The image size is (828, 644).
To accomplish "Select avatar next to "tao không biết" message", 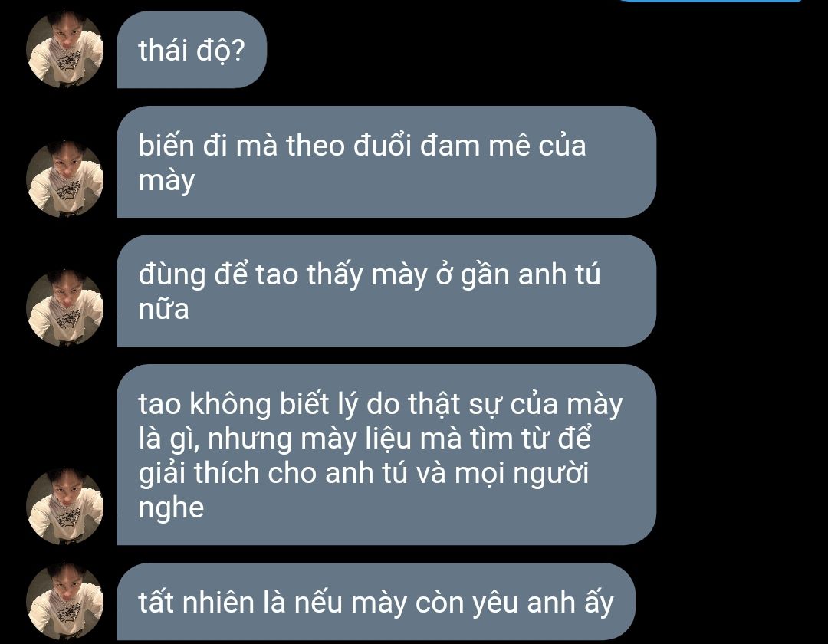I will [64, 506].
